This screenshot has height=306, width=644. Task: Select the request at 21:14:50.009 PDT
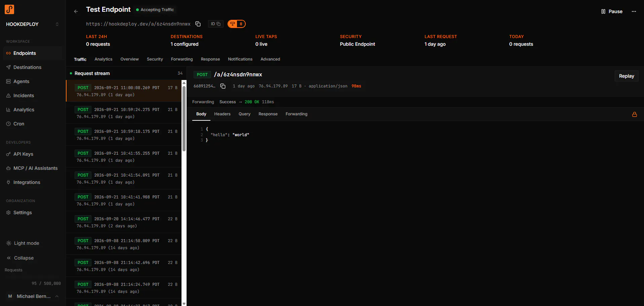tap(124, 244)
